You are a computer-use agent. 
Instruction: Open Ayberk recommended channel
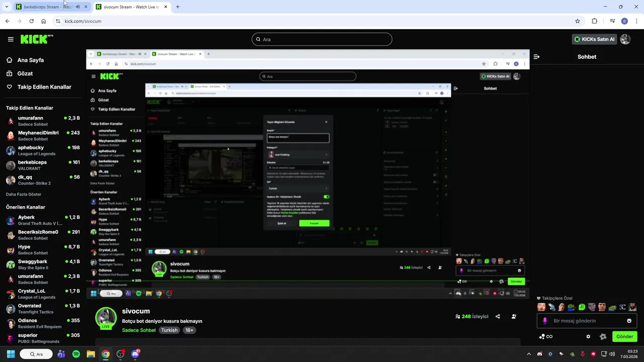tap(43, 220)
